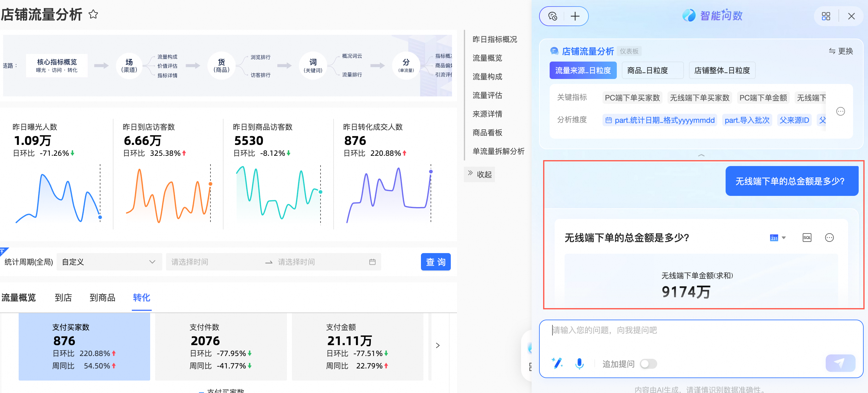Click the 概况词云 link in flow diagram
868x393 pixels.
[x=352, y=56]
